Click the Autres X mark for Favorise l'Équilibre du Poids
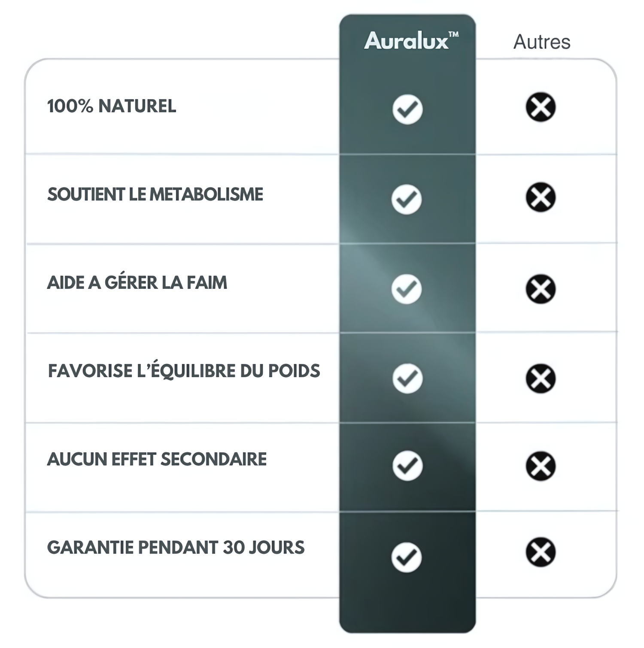This screenshot has width=644, height=648. [541, 379]
